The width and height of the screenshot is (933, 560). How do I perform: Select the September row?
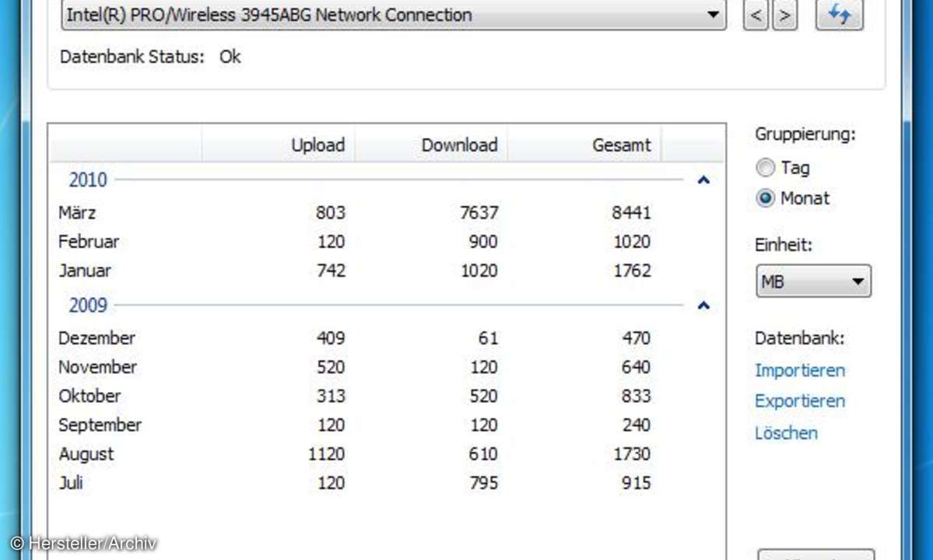point(387,425)
